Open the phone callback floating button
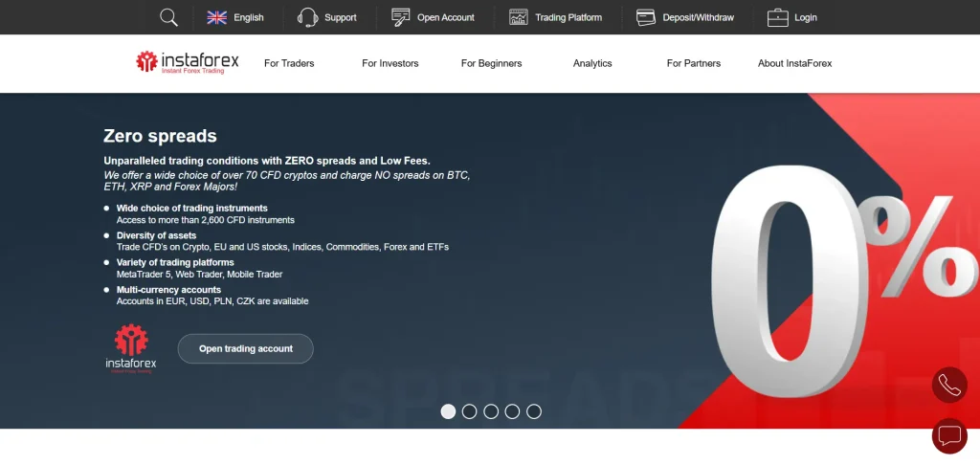 point(949,385)
